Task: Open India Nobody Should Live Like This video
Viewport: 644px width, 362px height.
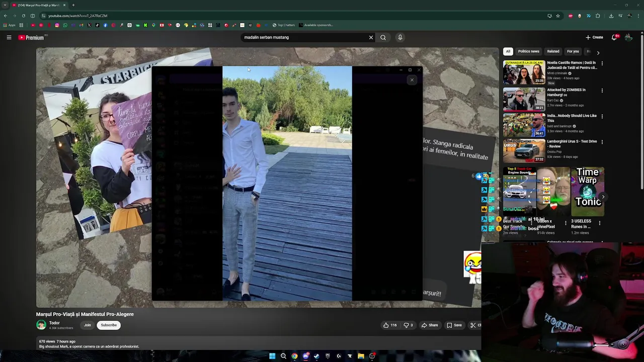Action: pyautogui.click(x=524, y=125)
